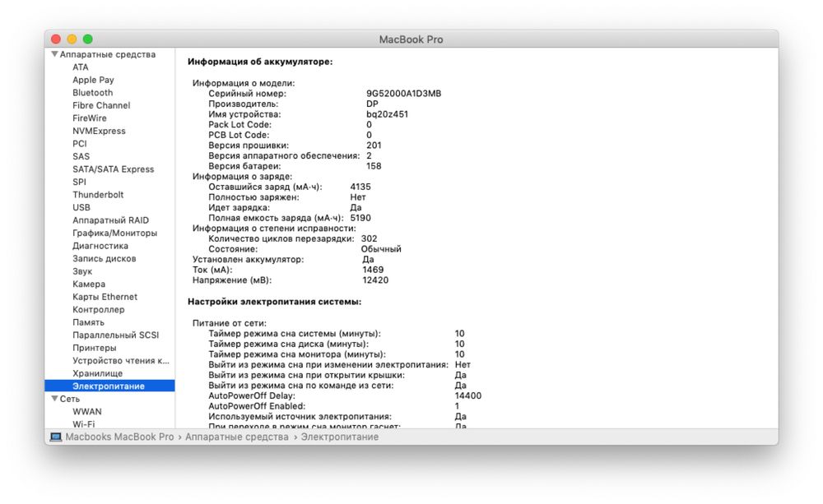Choose Fibre Channel sidebar item

coord(101,105)
